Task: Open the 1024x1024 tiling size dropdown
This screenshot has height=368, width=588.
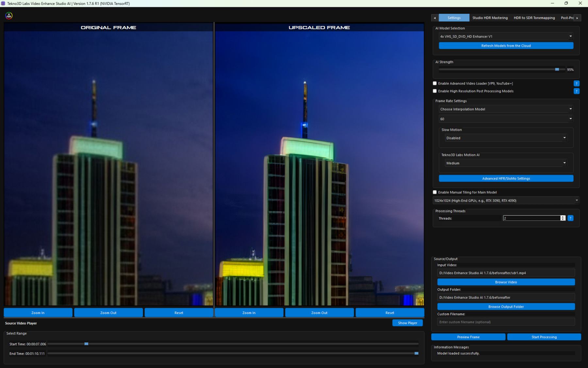Action: point(506,201)
